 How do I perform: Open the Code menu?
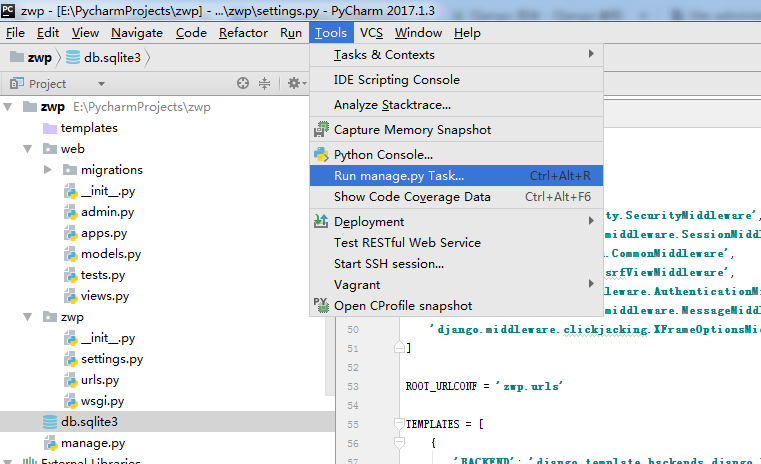[191, 33]
